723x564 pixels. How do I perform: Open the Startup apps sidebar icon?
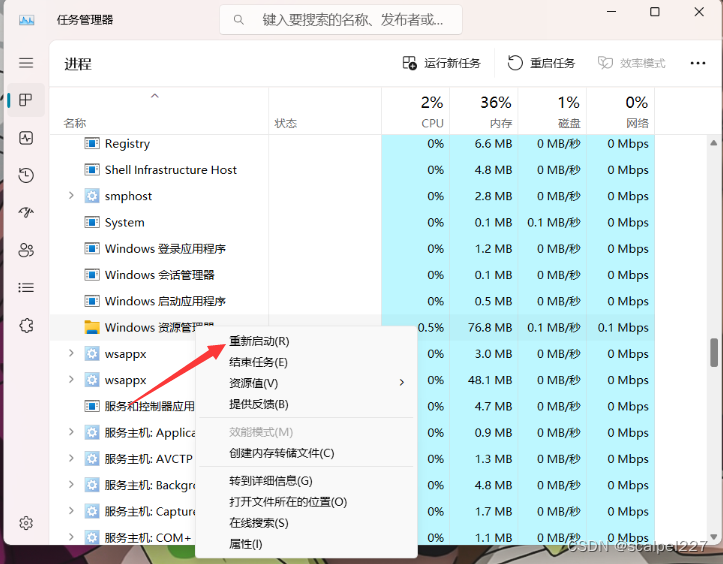(26, 213)
